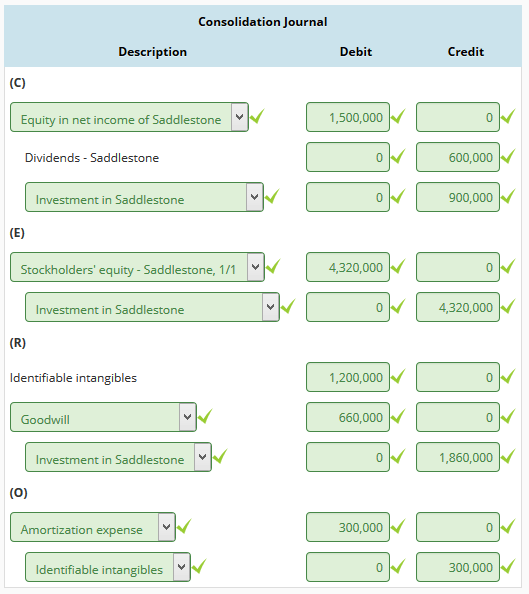The image size is (529, 594).
Task: Click the debit field showing 1,500,000
Action: coord(348,117)
